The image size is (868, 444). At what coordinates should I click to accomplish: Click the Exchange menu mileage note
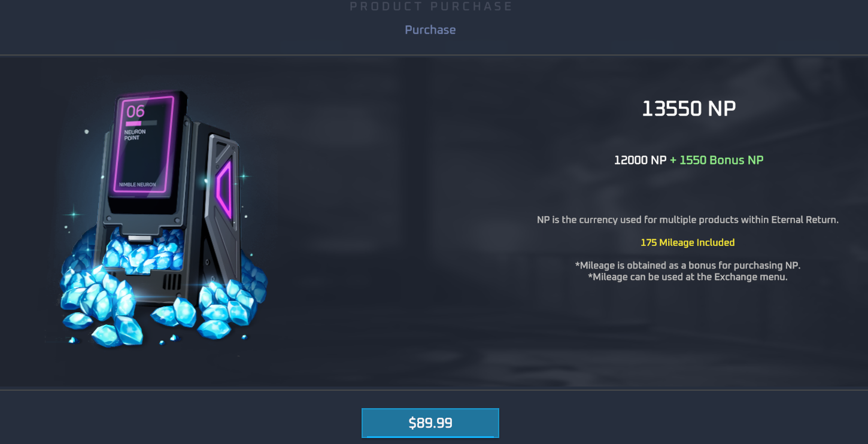(x=687, y=277)
